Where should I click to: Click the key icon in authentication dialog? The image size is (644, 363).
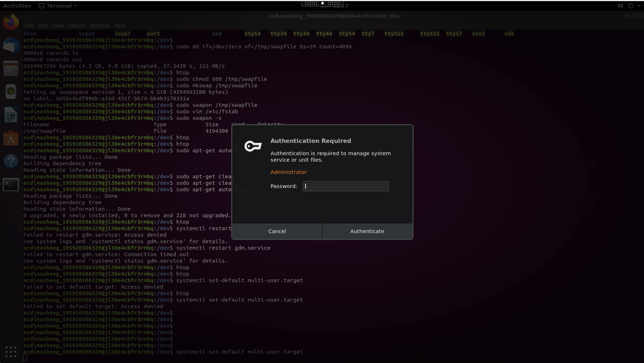253,146
